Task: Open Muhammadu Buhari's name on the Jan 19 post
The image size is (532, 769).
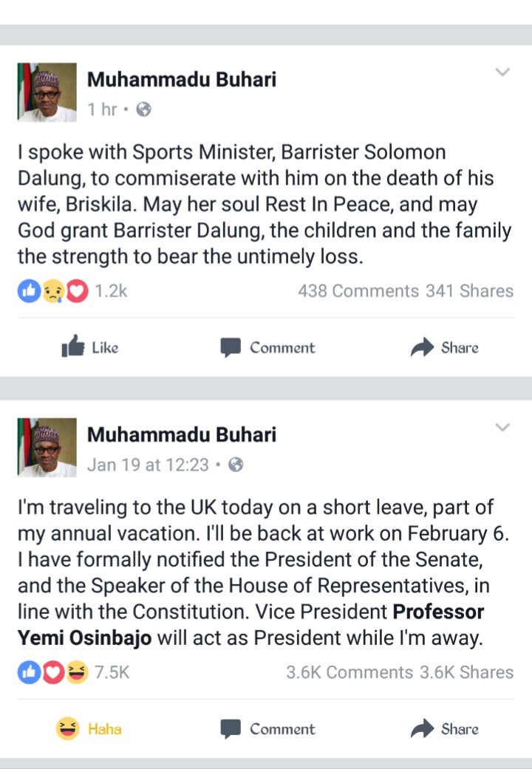Action: (181, 434)
